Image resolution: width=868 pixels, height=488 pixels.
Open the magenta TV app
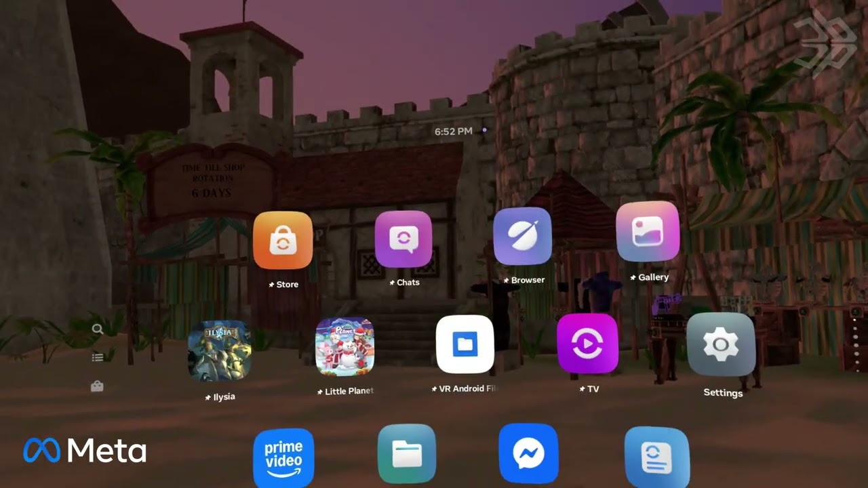click(x=587, y=344)
